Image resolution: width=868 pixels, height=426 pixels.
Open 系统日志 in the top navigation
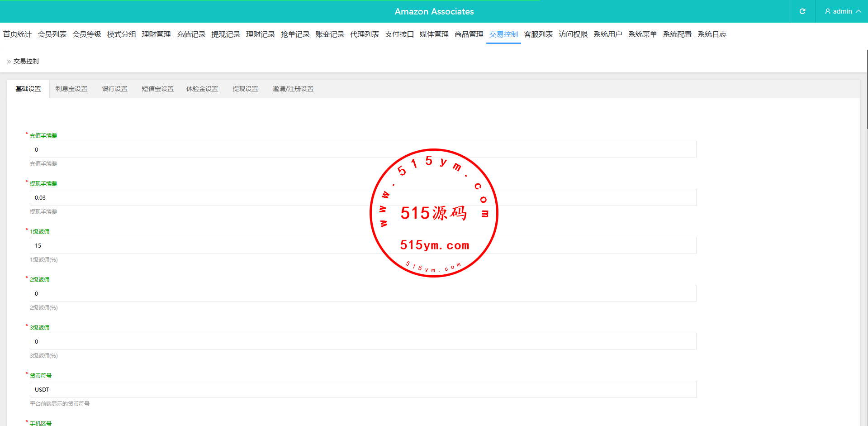pyautogui.click(x=711, y=34)
